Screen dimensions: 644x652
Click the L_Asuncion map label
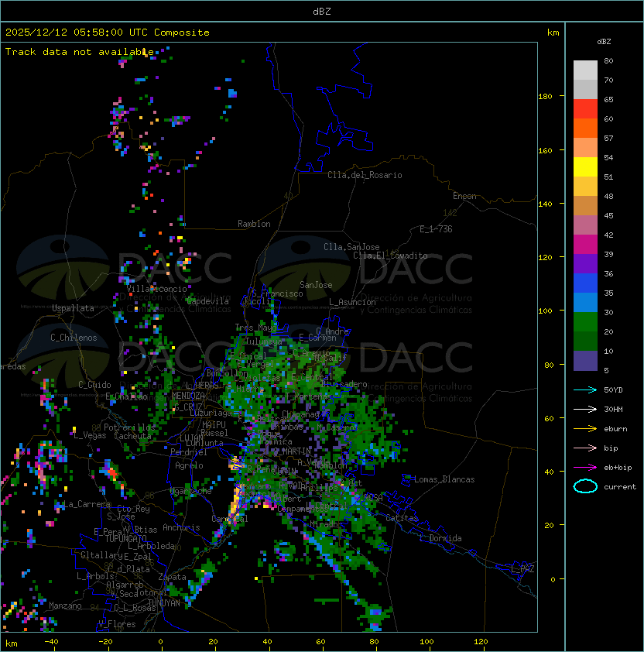352,302
